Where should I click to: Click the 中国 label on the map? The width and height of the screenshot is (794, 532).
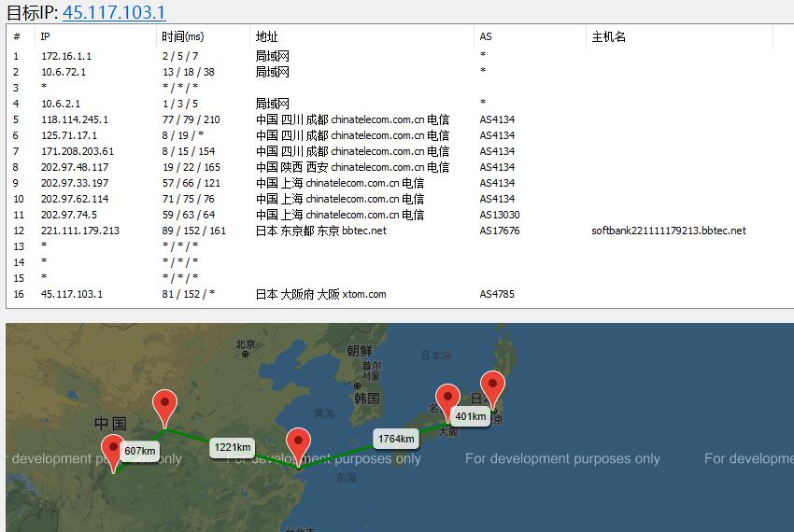pyautogui.click(x=110, y=423)
